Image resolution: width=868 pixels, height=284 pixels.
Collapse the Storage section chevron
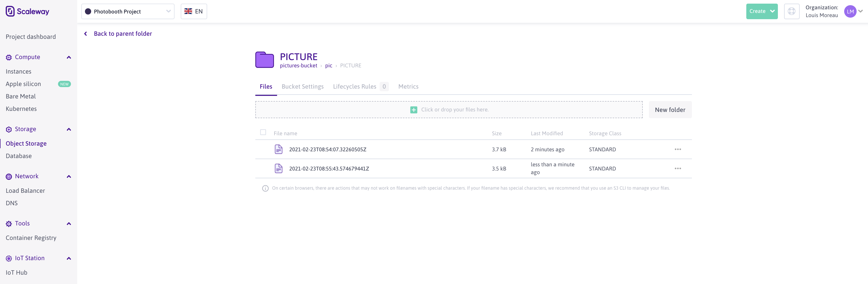pyautogui.click(x=69, y=130)
